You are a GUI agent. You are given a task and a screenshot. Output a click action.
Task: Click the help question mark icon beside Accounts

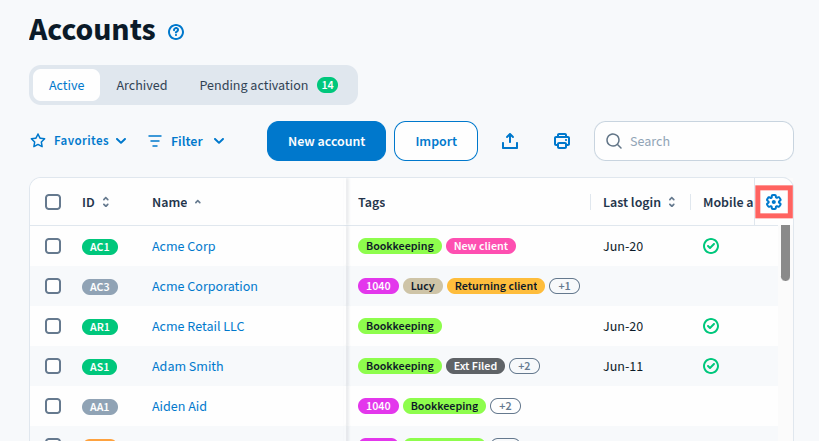(176, 32)
